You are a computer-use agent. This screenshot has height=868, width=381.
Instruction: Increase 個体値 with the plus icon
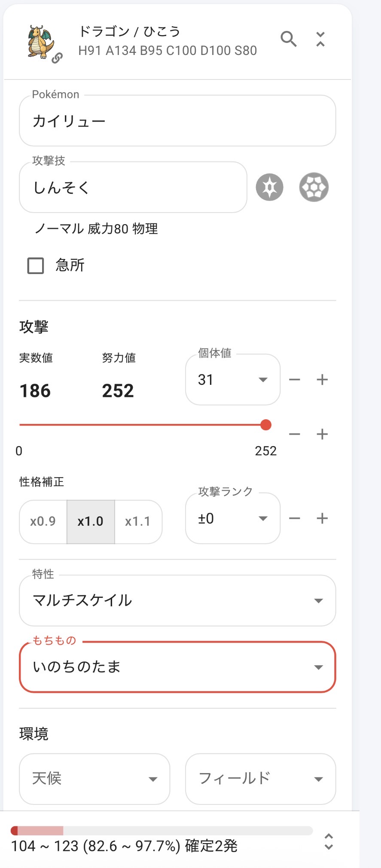pos(322,380)
